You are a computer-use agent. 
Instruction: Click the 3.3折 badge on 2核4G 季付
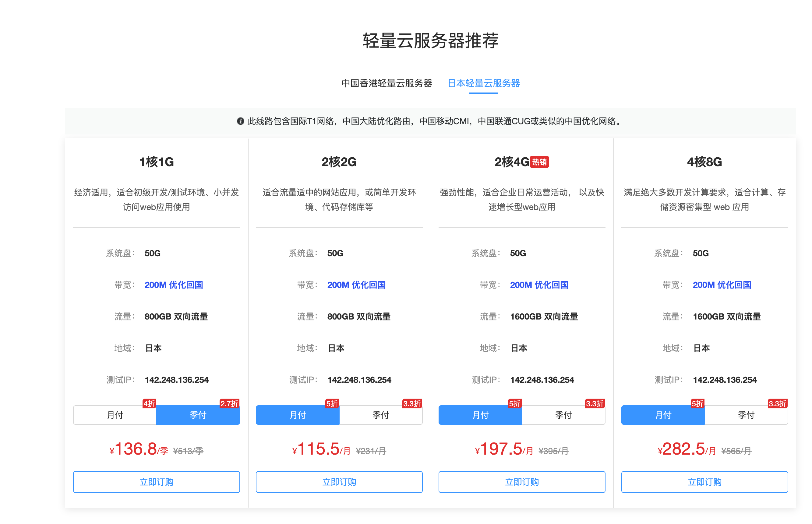(595, 403)
